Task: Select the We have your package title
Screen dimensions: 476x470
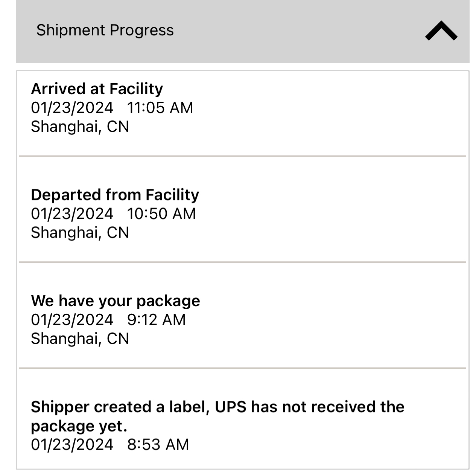Action: 116,301
